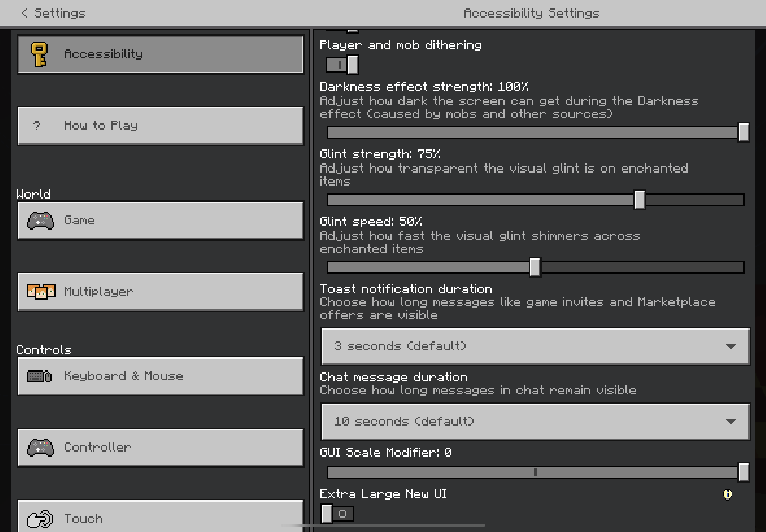Click the keyboard and mouse icon
This screenshot has height=532, width=766.
click(x=39, y=376)
